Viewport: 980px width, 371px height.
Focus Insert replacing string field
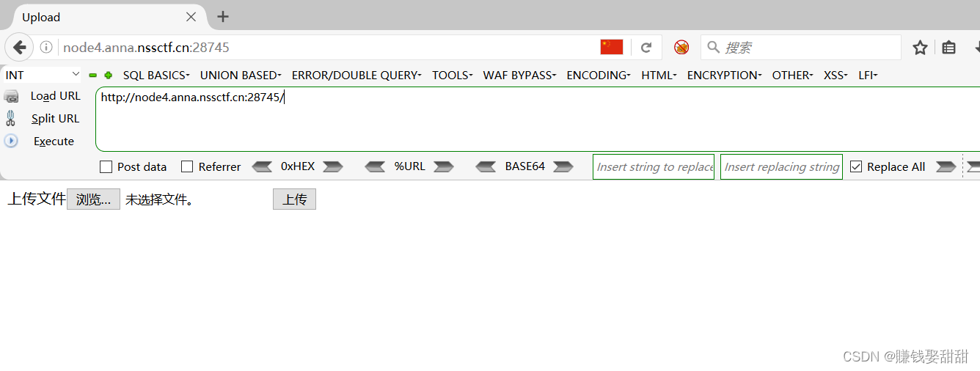pyautogui.click(x=781, y=166)
